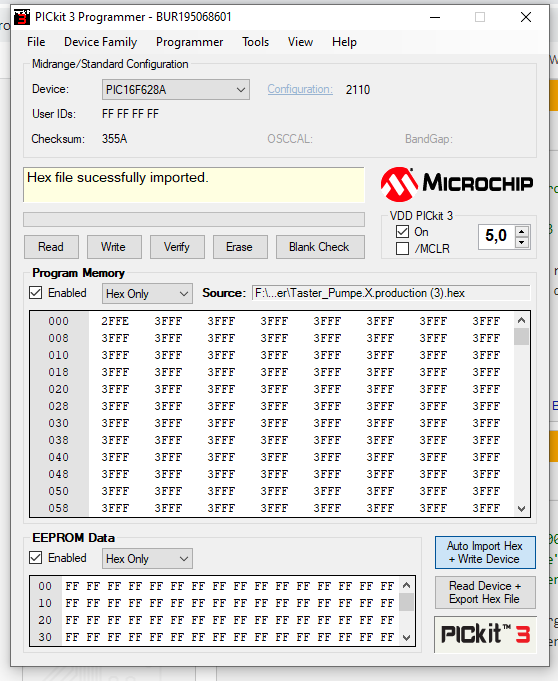Expand the Device dropdown showing PIC16F628A

(175, 89)
